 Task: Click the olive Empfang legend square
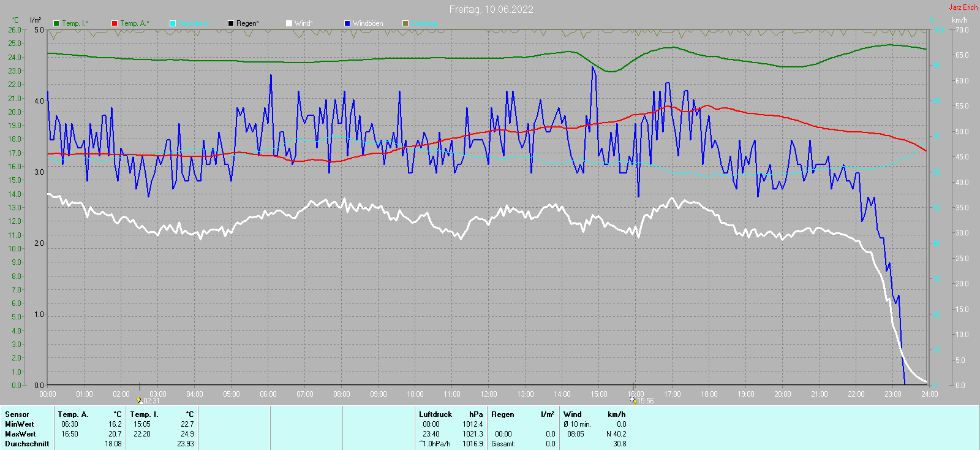coord(405,23)
